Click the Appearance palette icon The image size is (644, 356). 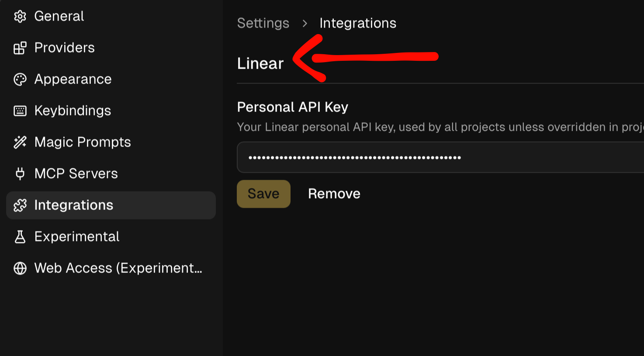[20, 79]
